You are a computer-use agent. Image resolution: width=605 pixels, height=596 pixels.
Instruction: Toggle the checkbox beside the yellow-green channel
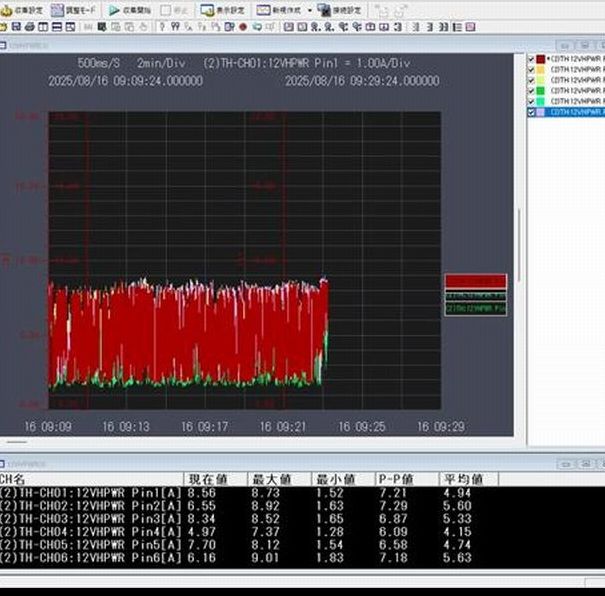click(531, 80)
